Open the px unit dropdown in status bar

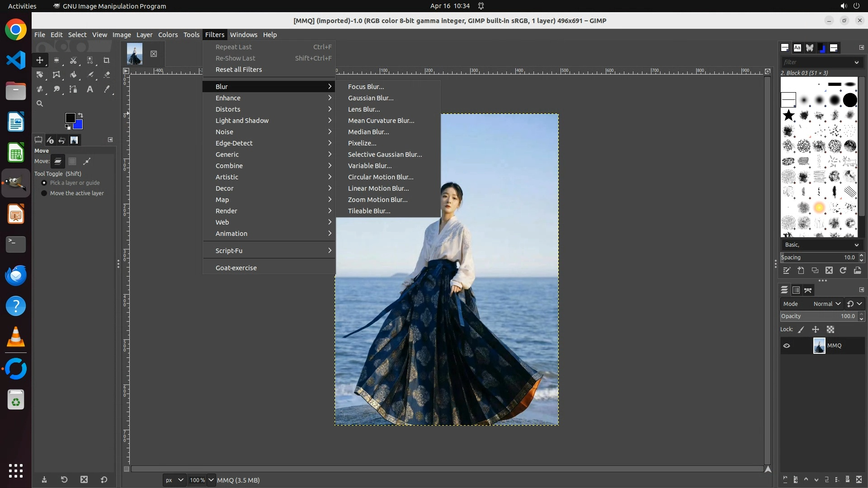[x=175, y=480]
